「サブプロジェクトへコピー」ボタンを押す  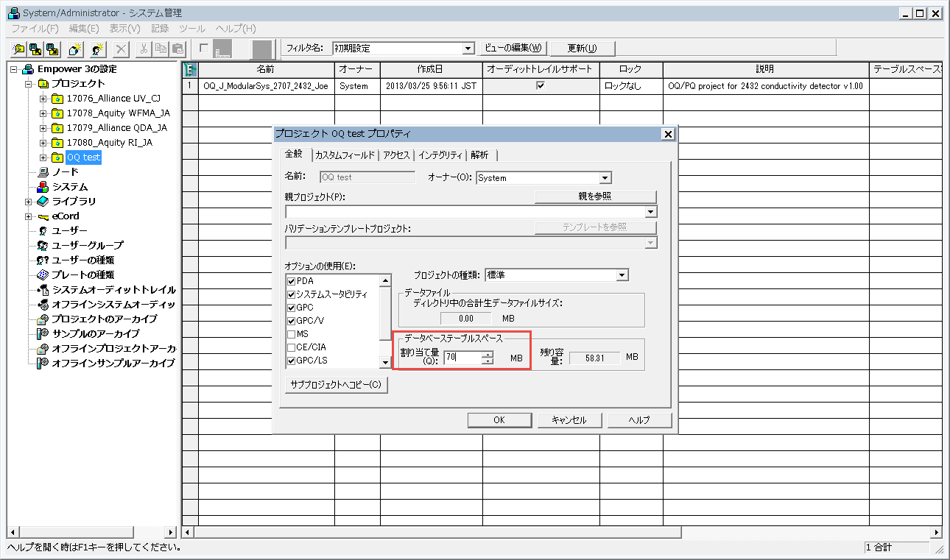336,384
